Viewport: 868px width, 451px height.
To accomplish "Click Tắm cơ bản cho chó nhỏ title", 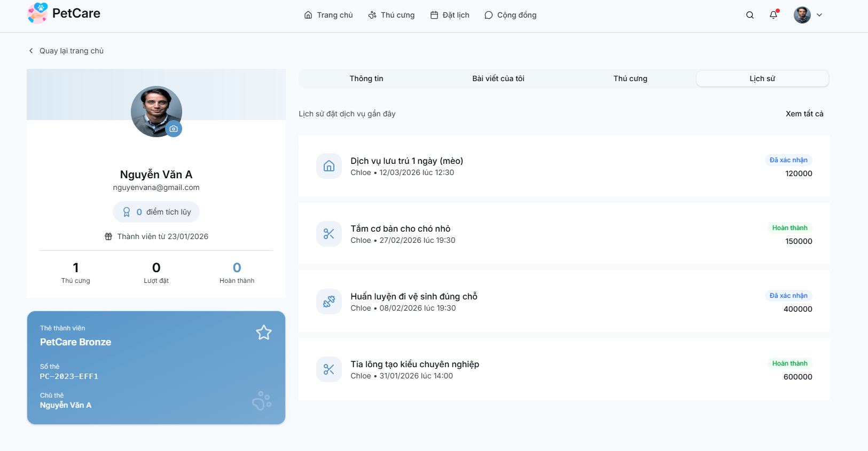I will pyautogui.click(x=401, y=228).
